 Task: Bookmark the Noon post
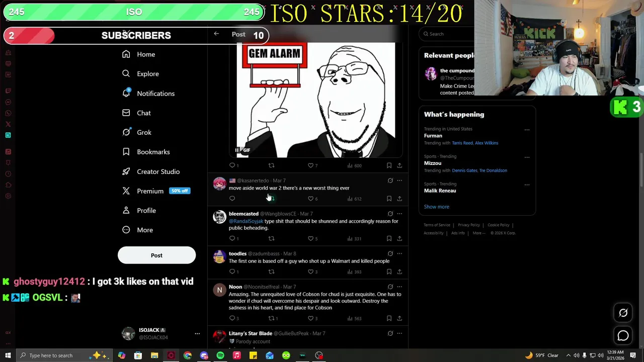[x=389, y=318]
